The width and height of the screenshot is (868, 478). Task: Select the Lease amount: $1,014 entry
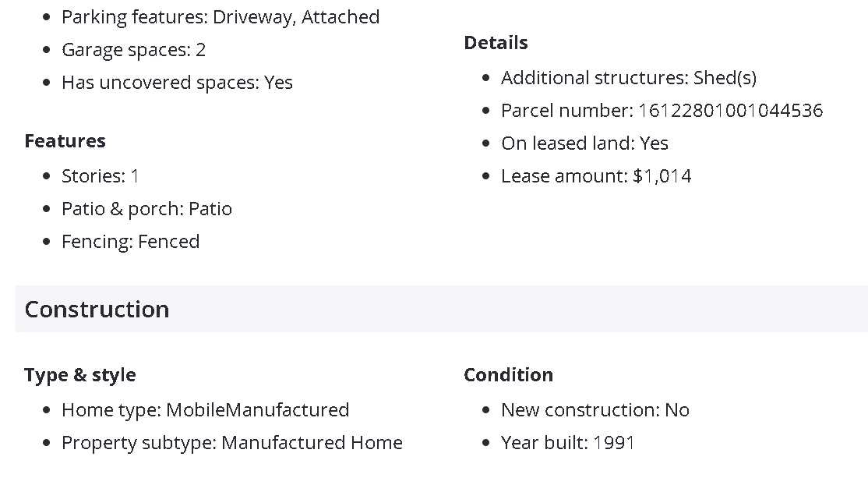(x=596, y=176)
